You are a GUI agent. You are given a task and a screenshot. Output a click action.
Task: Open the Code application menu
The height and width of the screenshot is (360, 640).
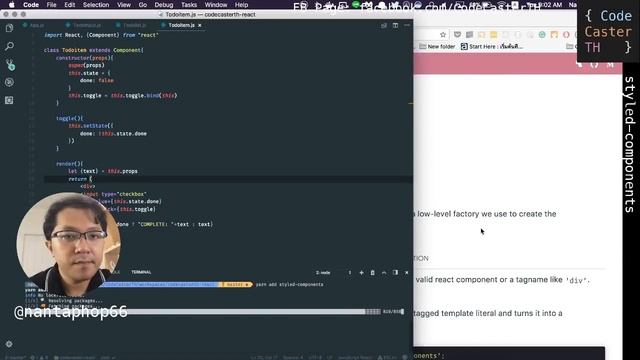tap(31, 5)
